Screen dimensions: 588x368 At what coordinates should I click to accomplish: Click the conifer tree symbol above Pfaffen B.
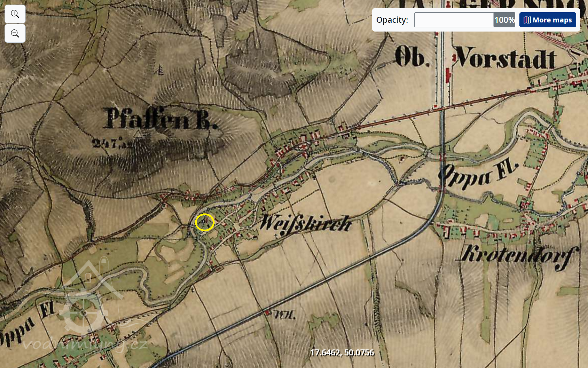[x=160, y=70]
